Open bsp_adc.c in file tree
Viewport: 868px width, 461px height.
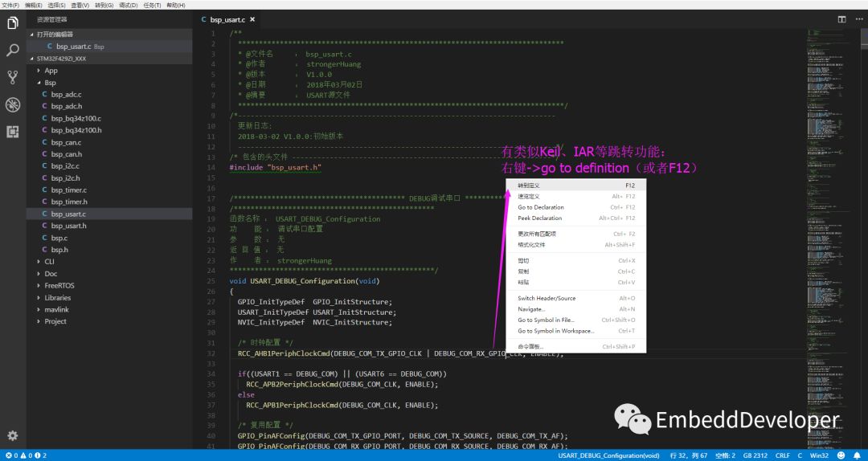109,95
